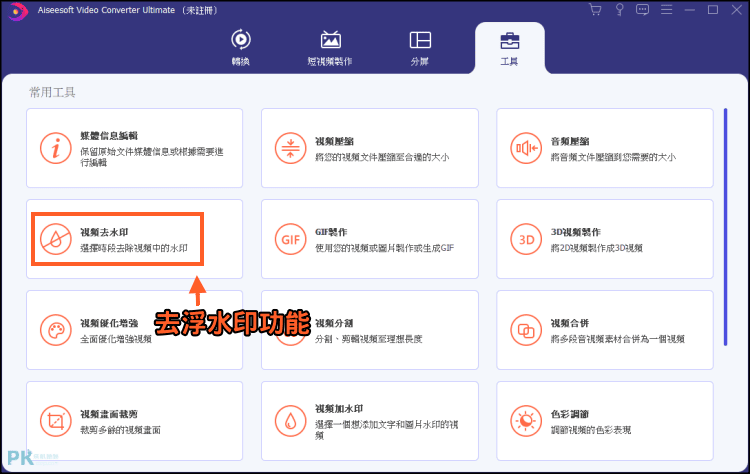Click the key registration icon
The image size is (750, 474).
[619, 10]
